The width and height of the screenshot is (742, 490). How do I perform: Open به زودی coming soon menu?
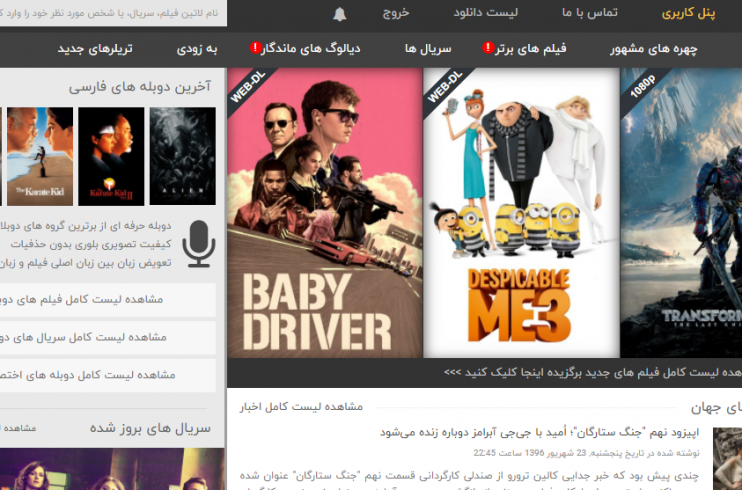coord(197,49)
